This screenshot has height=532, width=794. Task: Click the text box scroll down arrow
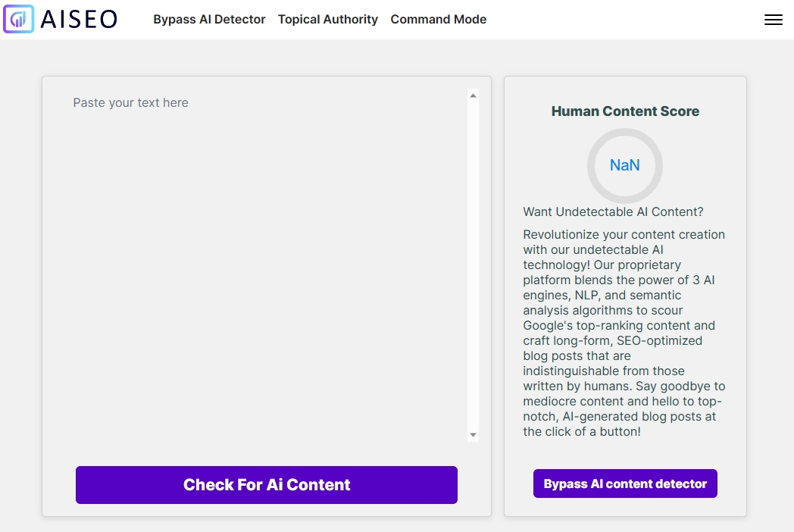(474, 435)
